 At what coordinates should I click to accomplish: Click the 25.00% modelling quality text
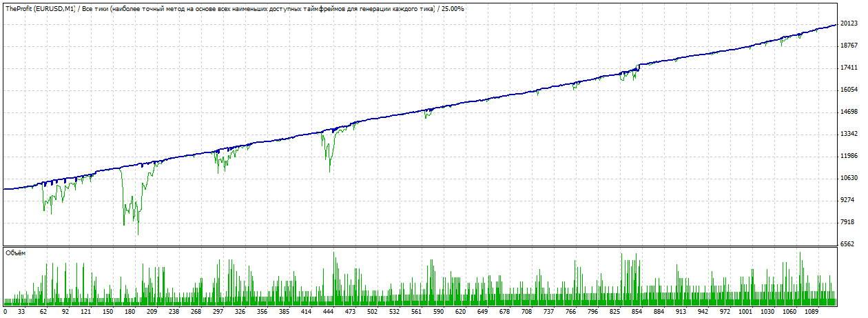(x=451, y=9)
